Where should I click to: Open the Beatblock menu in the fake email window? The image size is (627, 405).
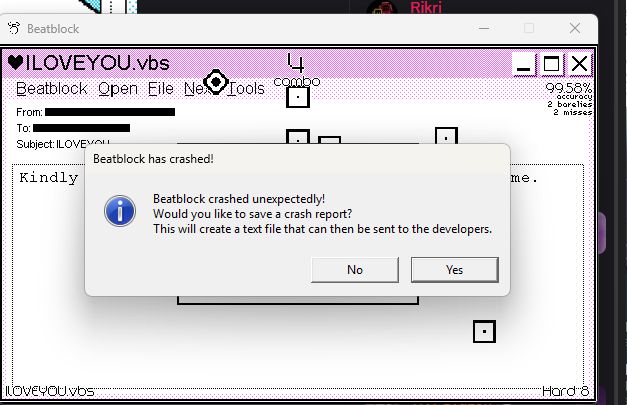click(52, 88)
